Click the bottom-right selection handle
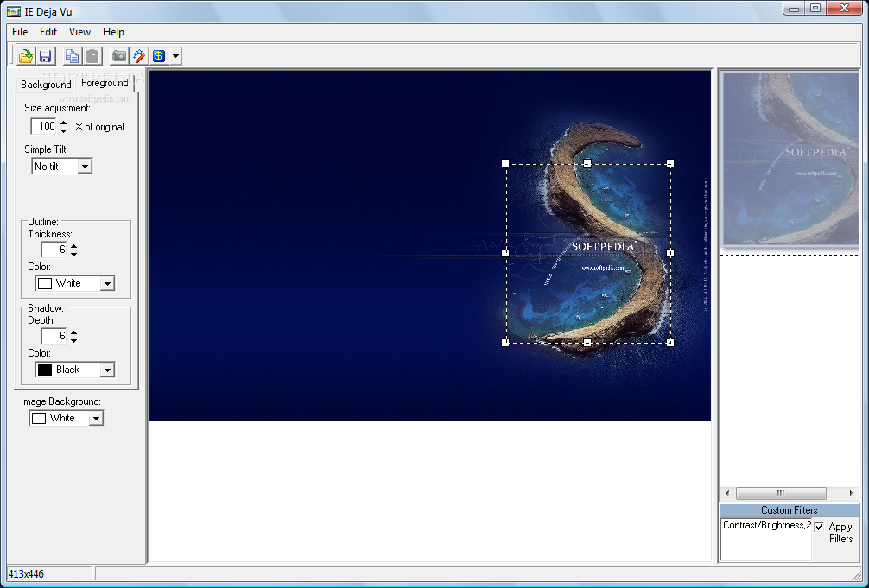This screenshot has height=588, width=869. click(670, 343)
